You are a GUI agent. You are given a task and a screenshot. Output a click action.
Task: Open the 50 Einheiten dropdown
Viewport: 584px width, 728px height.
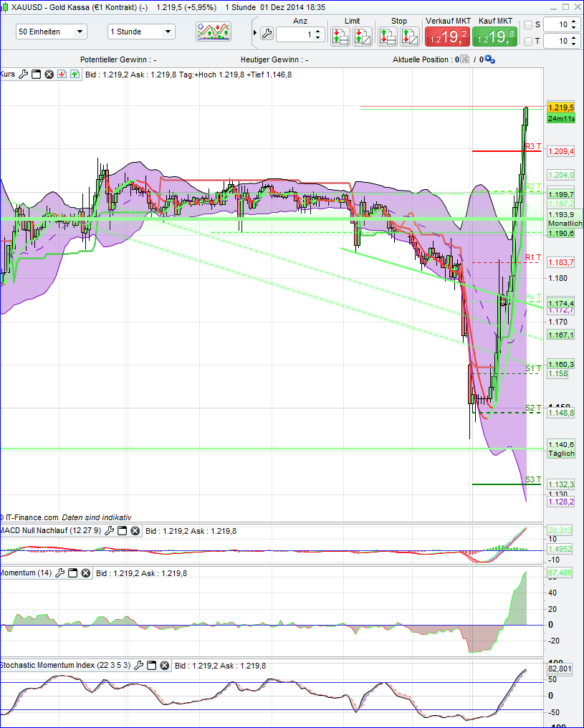click(x=50, y=31)
